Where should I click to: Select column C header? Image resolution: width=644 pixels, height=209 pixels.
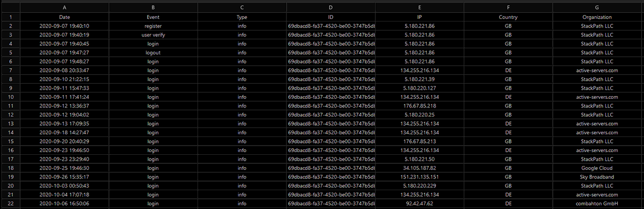click(x=241, y=8)
